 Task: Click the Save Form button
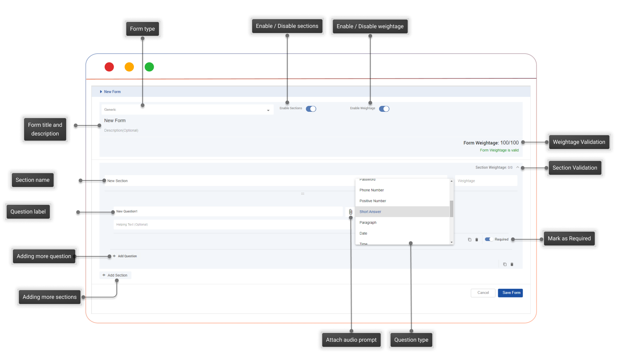click(x=511, y=293)
